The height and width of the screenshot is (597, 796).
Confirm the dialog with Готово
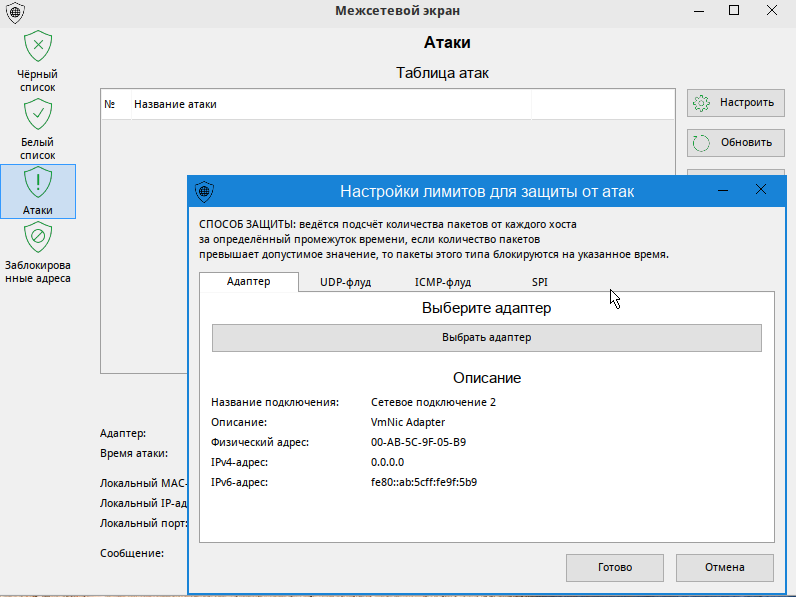[x=615, y=568]
